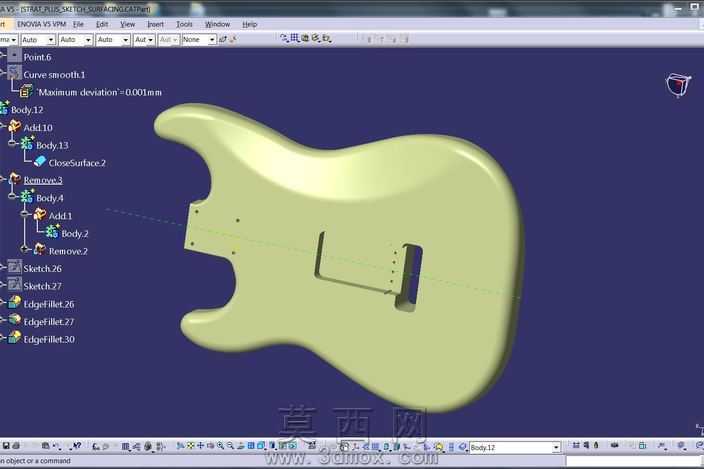Click the grid icon in top toolbar
This screenshot has width=704, height=469.
click(x=295, y=39)
